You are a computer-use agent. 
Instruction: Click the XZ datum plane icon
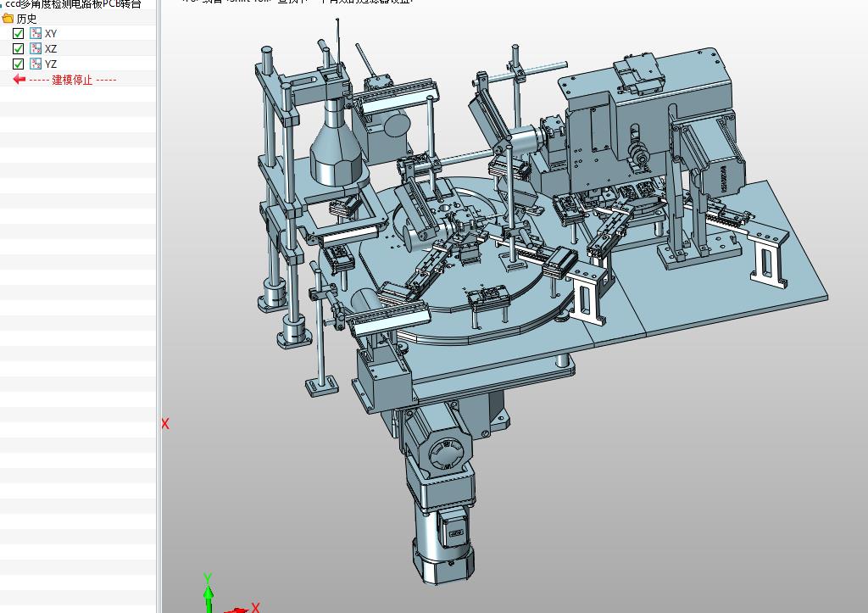pos(36,48)
